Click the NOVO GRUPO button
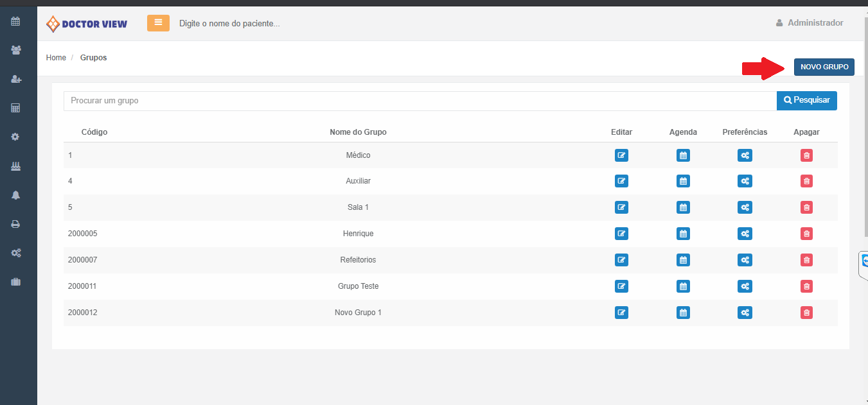The width and height of the screenshot is (868, 405). (x=824, y=67)
